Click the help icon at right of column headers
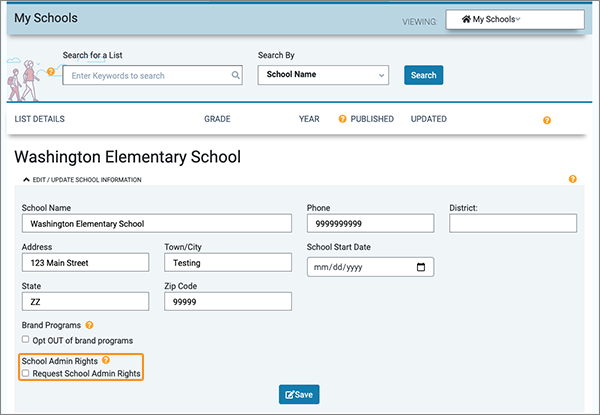The image size is (600, 415). point(547,120)
